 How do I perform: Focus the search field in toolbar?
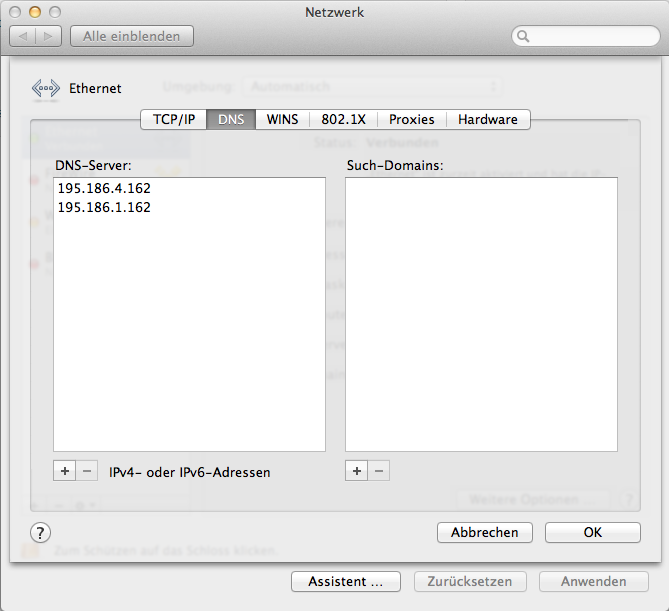pyautogui.click(x=586, y=36)
